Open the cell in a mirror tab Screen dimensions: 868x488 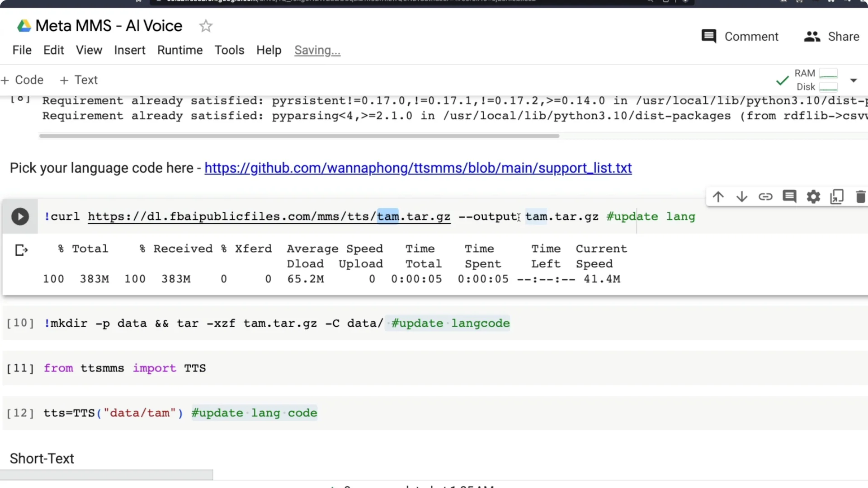[837, 197]
